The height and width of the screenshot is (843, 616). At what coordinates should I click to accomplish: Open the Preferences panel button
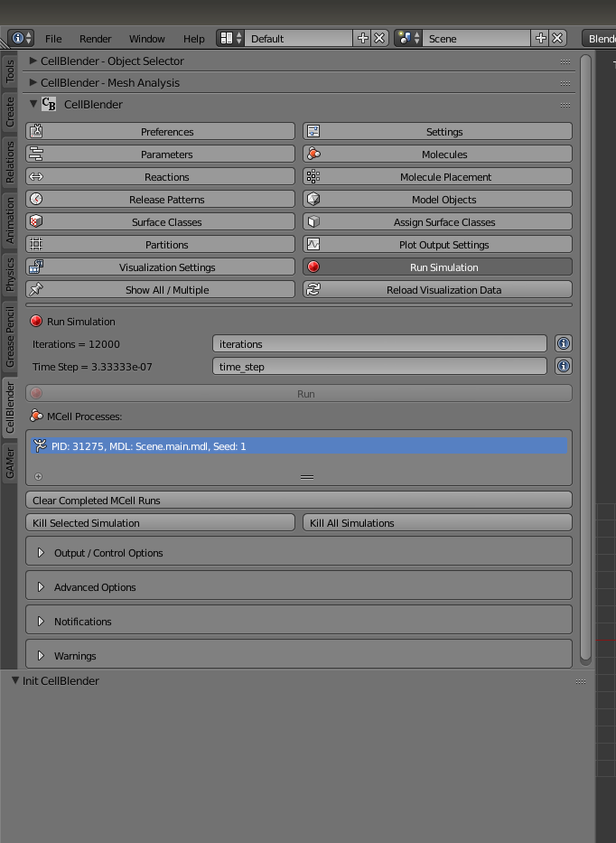tap(160, 131)
